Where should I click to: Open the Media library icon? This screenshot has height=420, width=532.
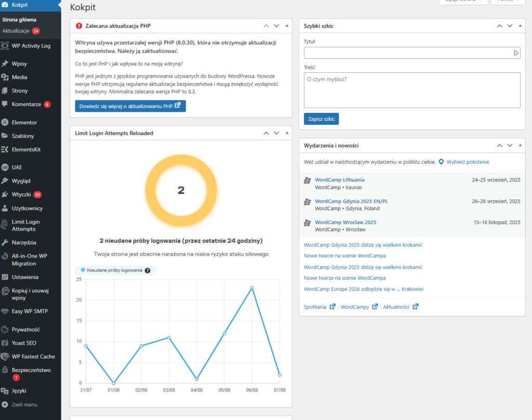(5, 77)
